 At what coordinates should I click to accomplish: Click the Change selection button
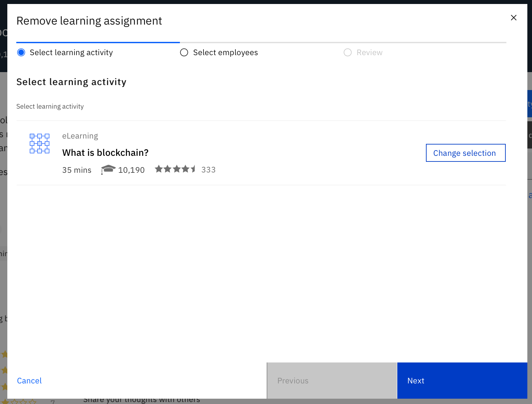coord(465,153)
